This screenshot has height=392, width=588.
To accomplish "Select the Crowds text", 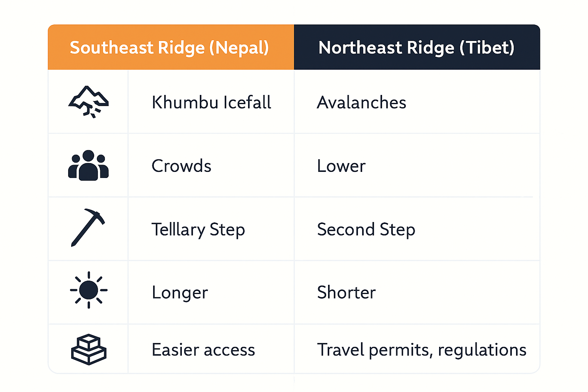I will [x=181, y=166].
